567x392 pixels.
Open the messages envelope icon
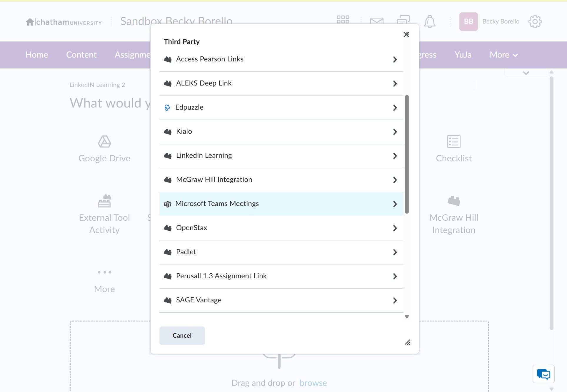(x=376, y=21)
